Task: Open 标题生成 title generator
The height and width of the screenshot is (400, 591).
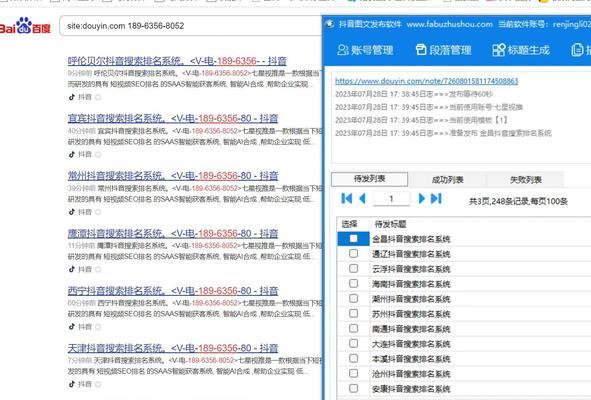Action: (x=521, y=50)
